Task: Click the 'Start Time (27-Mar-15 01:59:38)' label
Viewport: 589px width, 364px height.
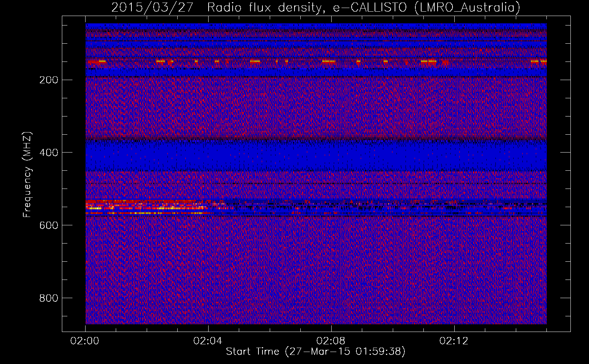Action: click(x=316, y=352)
